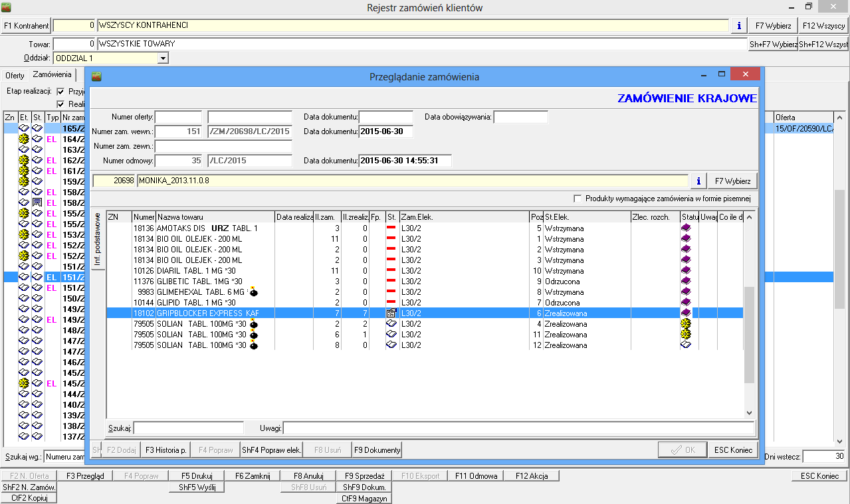Click the ESC Koniec button in the dialog

732,450
